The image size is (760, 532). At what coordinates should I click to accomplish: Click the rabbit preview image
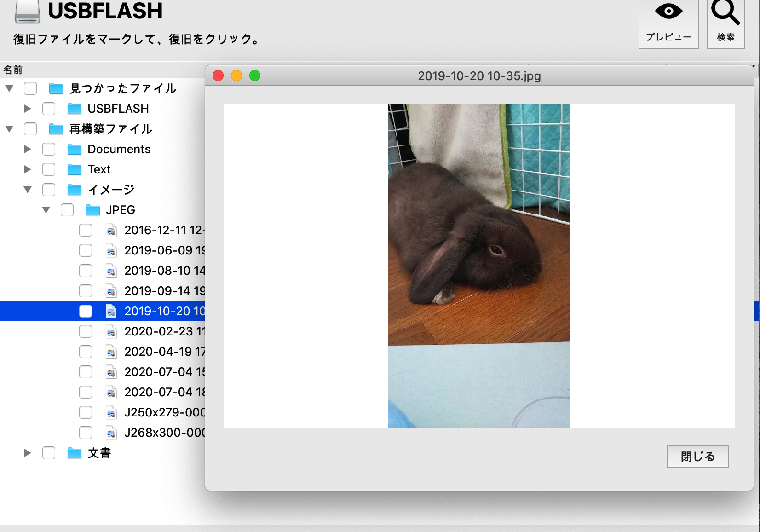479,266
